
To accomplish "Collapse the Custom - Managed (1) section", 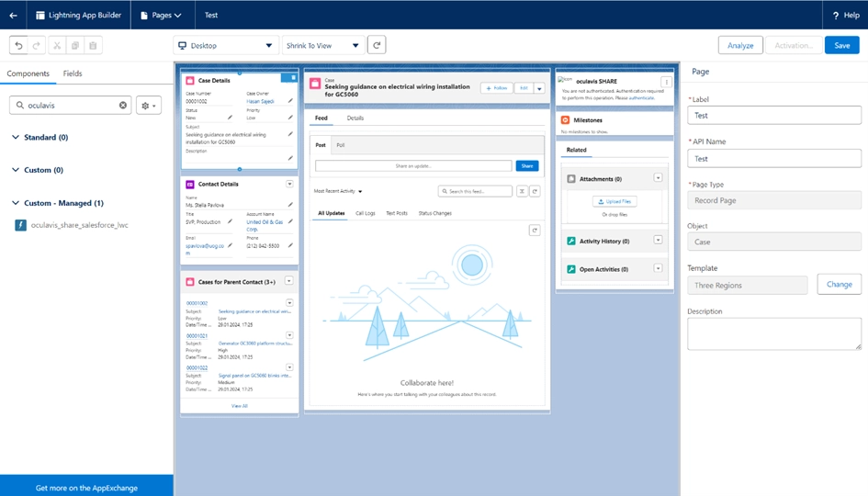I will click(16, 203).
